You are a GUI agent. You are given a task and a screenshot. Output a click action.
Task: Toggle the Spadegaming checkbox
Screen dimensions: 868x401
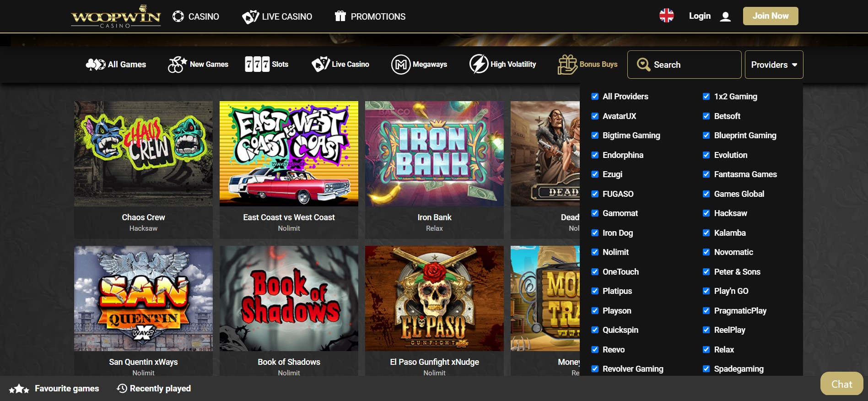(706, 369)
